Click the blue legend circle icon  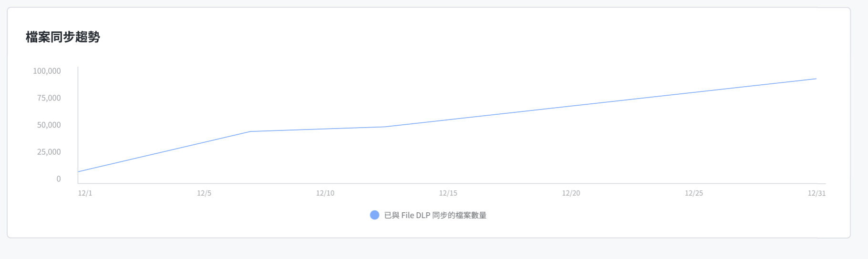click(x=375, y=215)
